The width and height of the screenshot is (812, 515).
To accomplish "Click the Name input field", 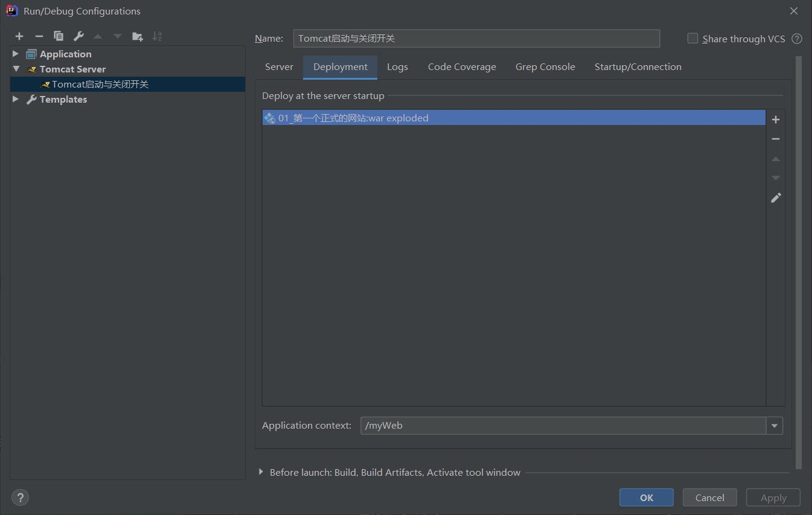I will tap(476, 39).
